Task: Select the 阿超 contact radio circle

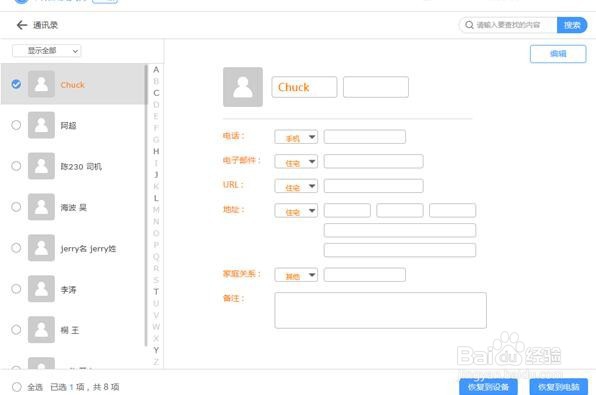Action: [x=16, y=125]
